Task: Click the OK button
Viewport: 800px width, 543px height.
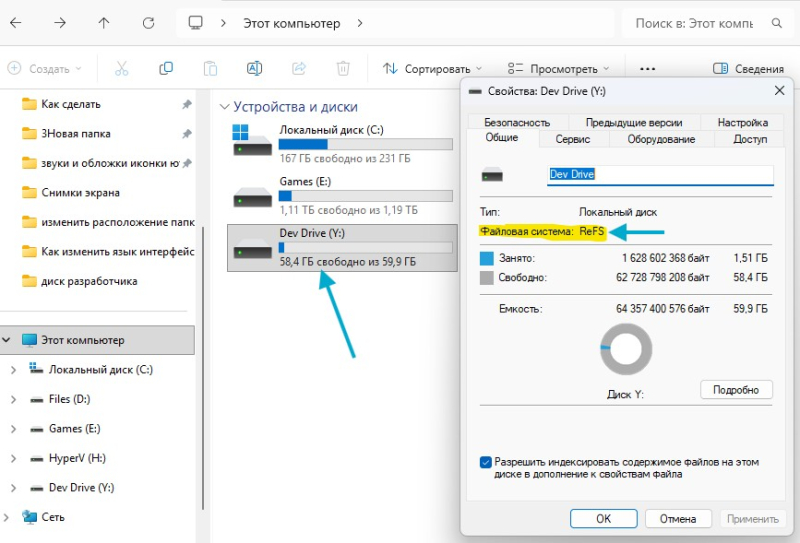Action: click(x=604, y=519)
